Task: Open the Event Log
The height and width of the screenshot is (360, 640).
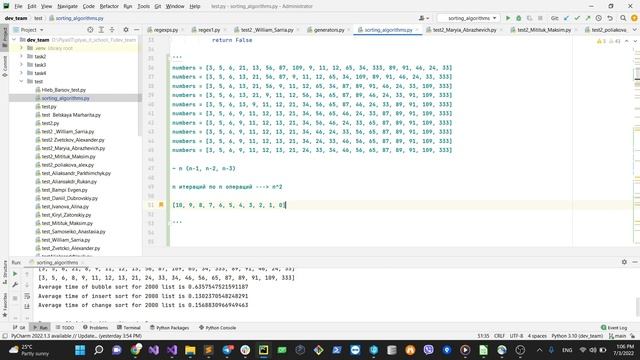Action: 614,327
